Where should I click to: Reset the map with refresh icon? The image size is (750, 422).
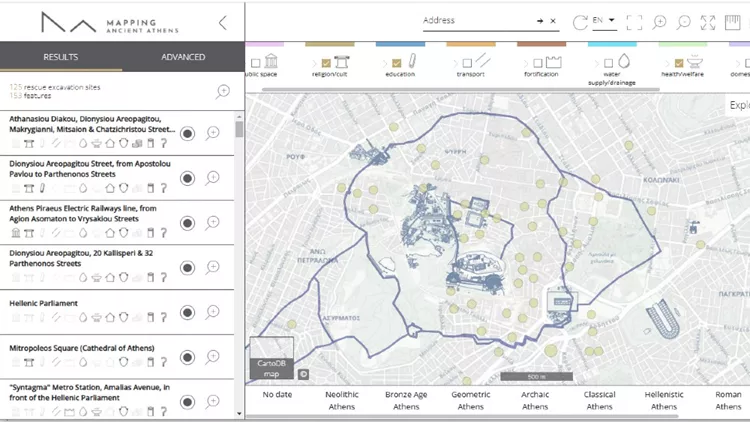[579, 22]
